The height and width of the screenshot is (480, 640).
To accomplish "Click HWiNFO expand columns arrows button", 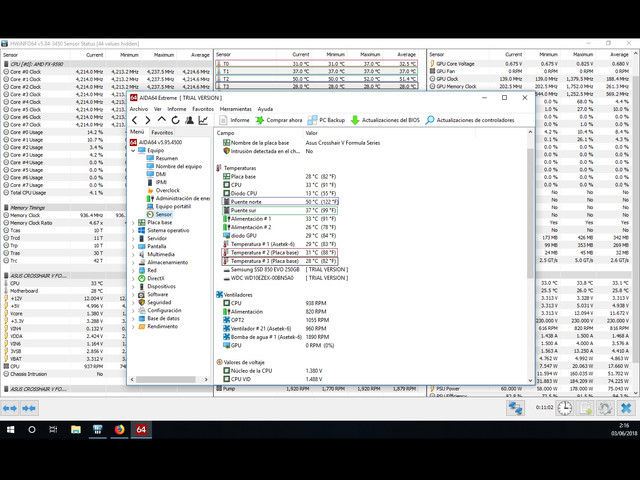I will (x=10, y=408).
